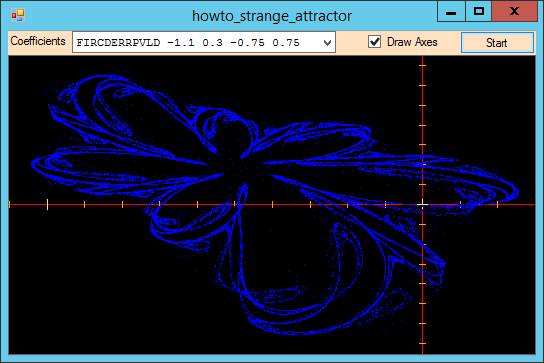Viewport: 544px width, 363px height.
Task: Maximize the howto_strange_attractor window
Action: (478, 11)
